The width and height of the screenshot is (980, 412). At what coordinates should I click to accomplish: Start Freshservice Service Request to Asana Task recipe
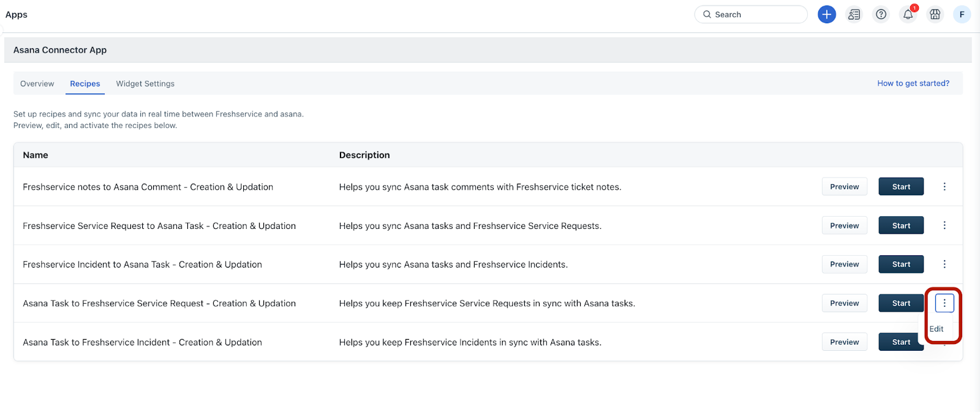tap(901, 225)
